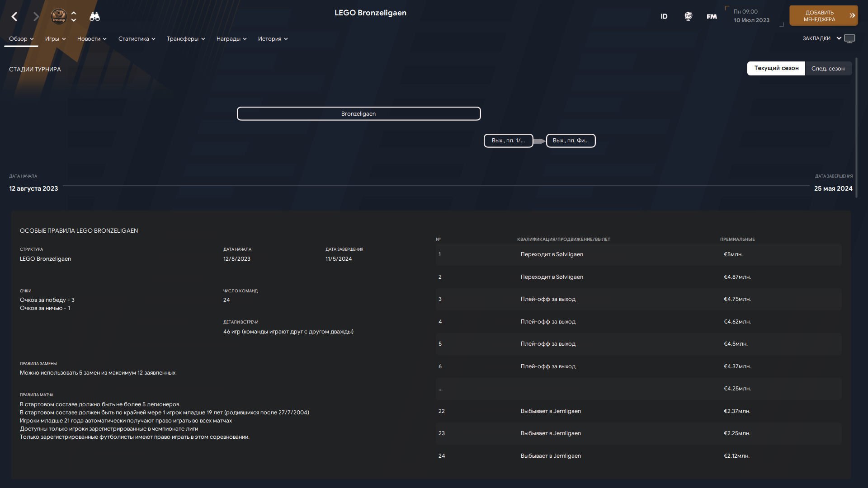868x488 pixels.
Task: Click the date and time display
Action: click(751, 16)
